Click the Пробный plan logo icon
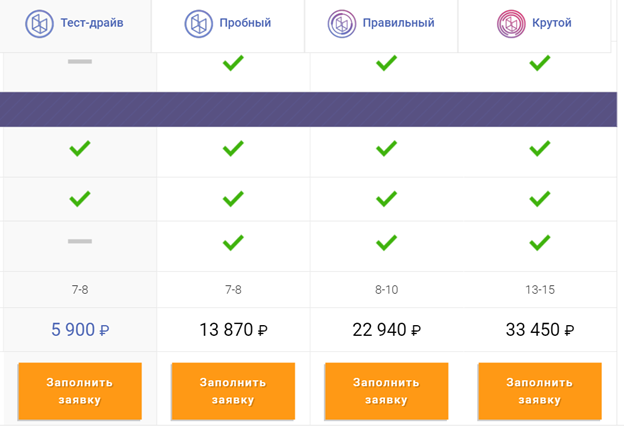The width and height of the screenshot is (624, 426). [x=199, y=23]
